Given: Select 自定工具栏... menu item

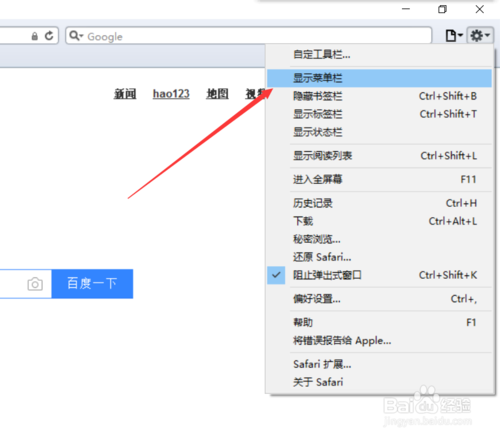Looking at the screenshot, I should (x=379, y=54).
